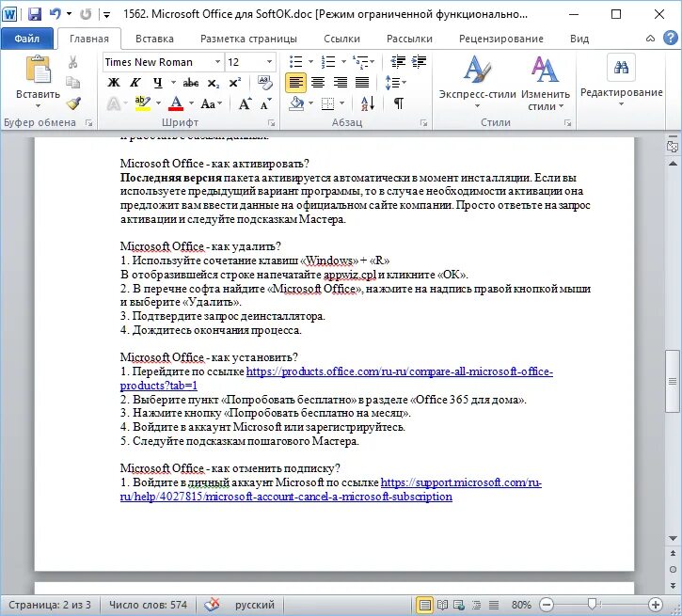Undo the last action
Viewport: 682px width, 616px height.
point(55,14)
